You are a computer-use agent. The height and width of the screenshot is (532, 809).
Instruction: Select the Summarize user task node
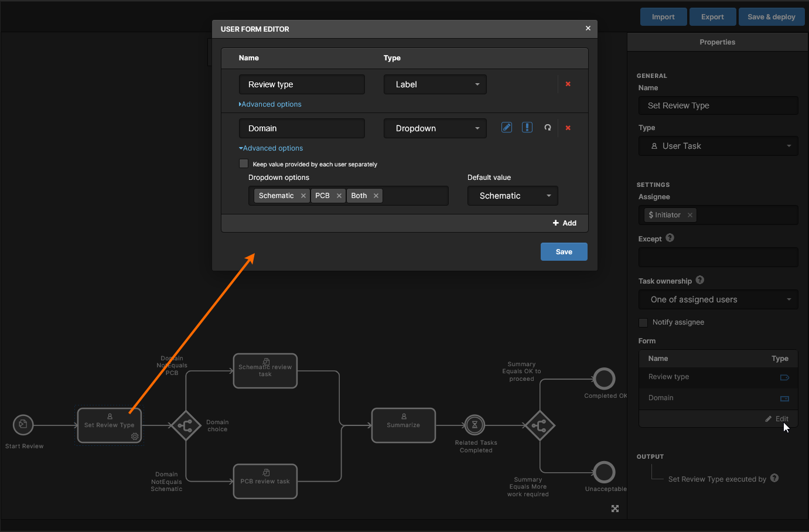[x=404, y=425]
